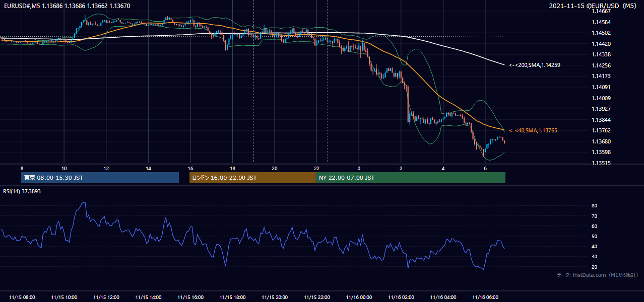Click hour marker 16 under the price chart
644x302 pixels.
[190, 168]
